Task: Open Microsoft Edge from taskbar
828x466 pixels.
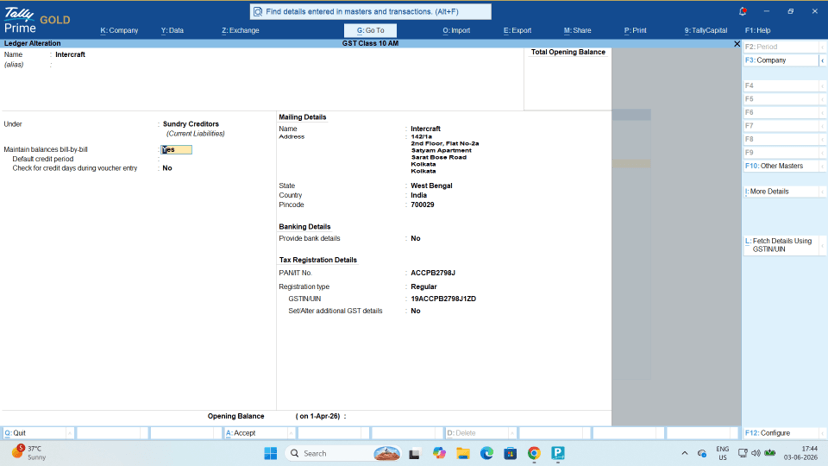Action: pyautogui.click(x=486, y=453)
